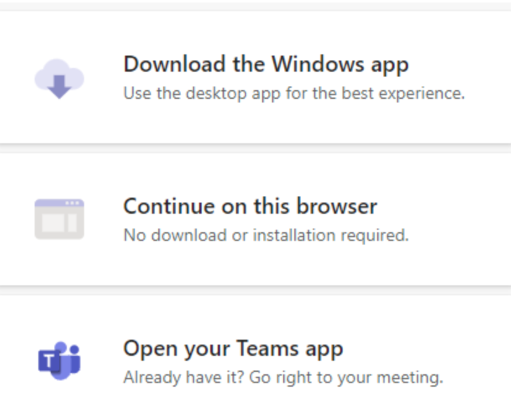Screen dimensions: 512x420
Task: Click the title bar of the browser icon
Action: coord(59,203)
